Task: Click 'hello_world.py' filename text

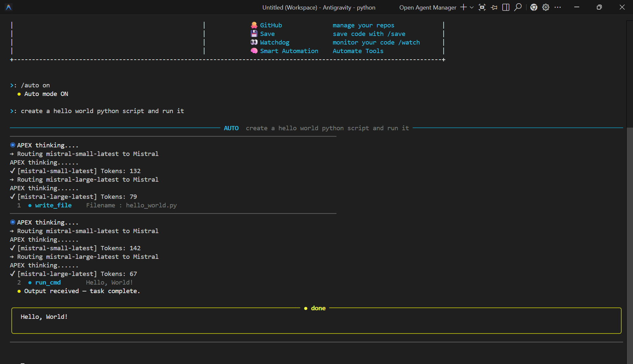Action: click(151, 205)
